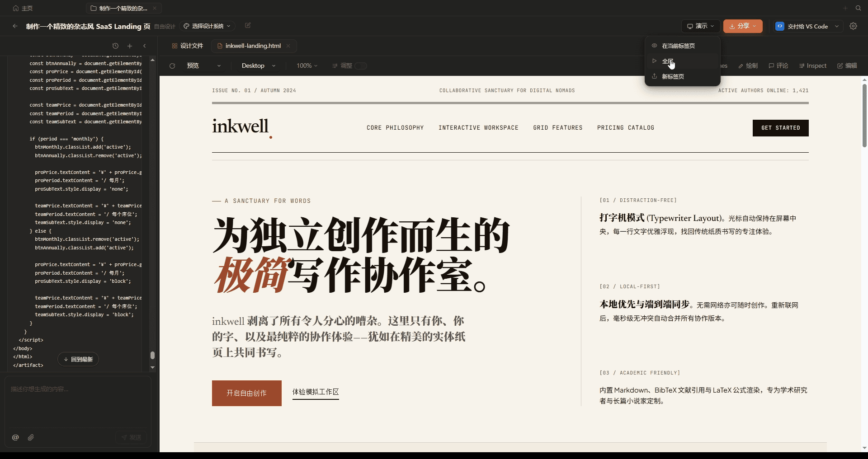868x459 pixels.
Task: Toggle the 调整 switch
Action: pos(361,66)
